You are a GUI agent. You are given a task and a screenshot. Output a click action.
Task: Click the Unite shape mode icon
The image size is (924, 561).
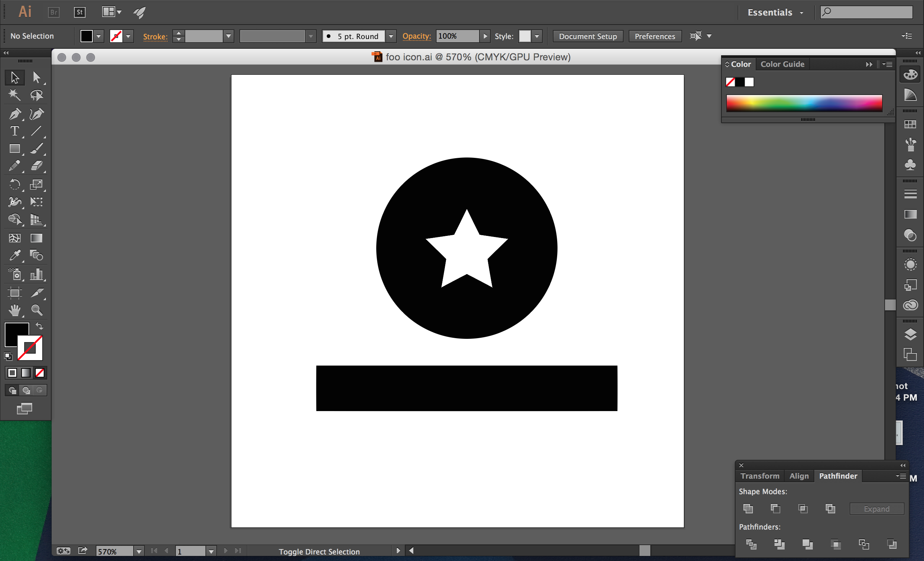[748, 509]
